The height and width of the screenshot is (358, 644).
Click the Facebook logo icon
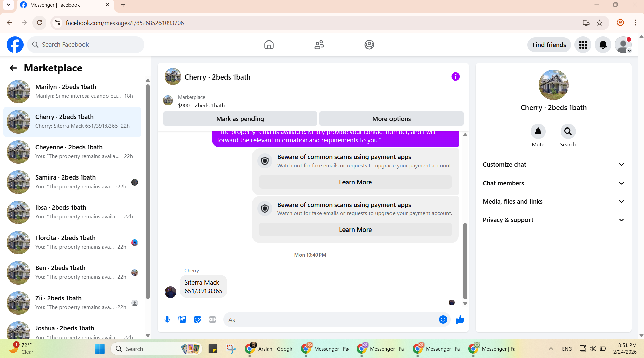coord(15,45)
